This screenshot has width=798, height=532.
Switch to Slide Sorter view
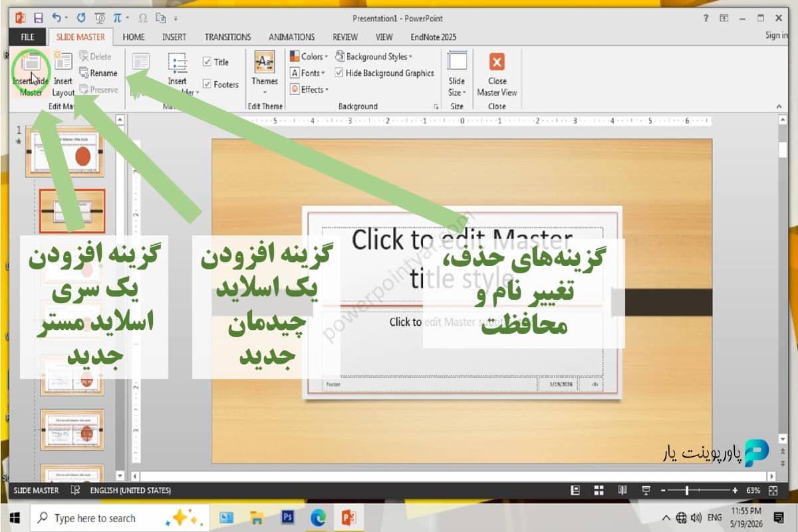point(598,490)
